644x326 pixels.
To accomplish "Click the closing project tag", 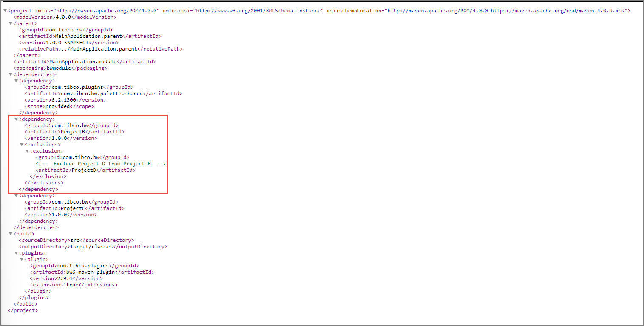I will (x=23, y=310).
